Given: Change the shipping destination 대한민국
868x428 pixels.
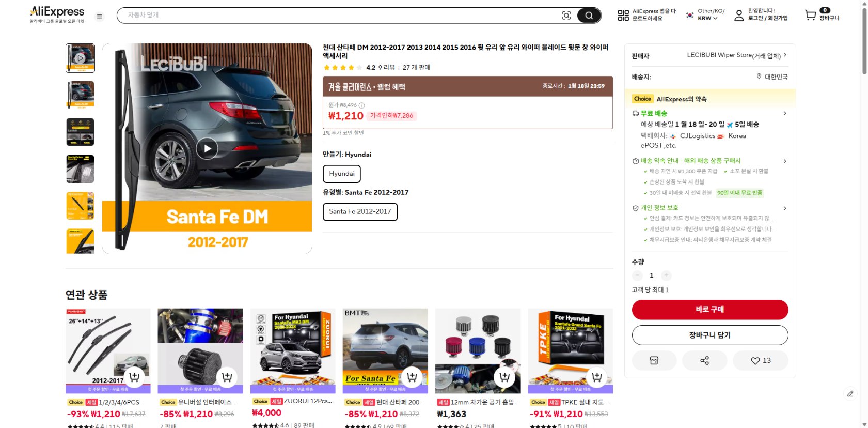Looking at the screenshot, I should click(772, 77).
